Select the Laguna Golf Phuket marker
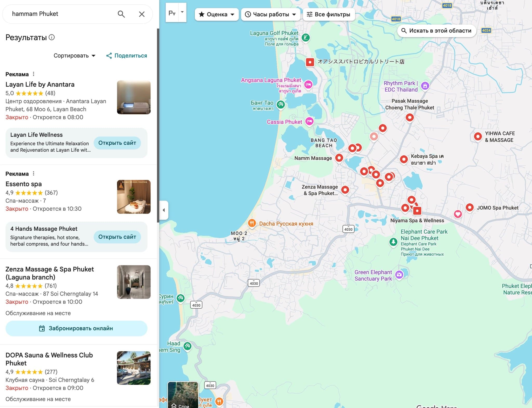532x408 pixels. (x=306, y=38)
